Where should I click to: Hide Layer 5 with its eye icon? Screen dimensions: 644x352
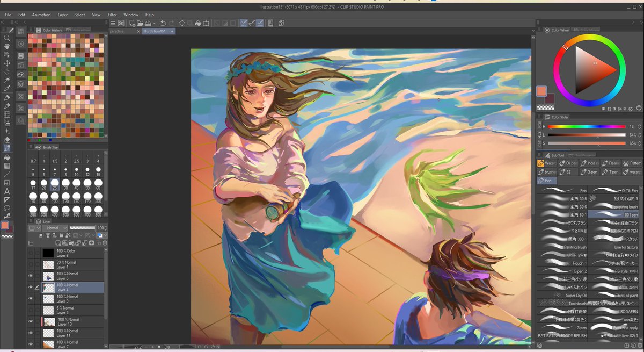click(x=31, y=276)
